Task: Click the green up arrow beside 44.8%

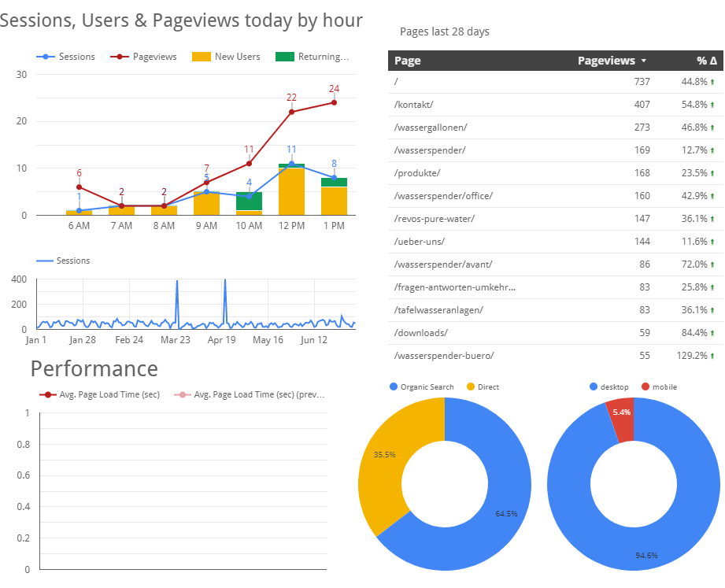Action: (x=712, y=83)
